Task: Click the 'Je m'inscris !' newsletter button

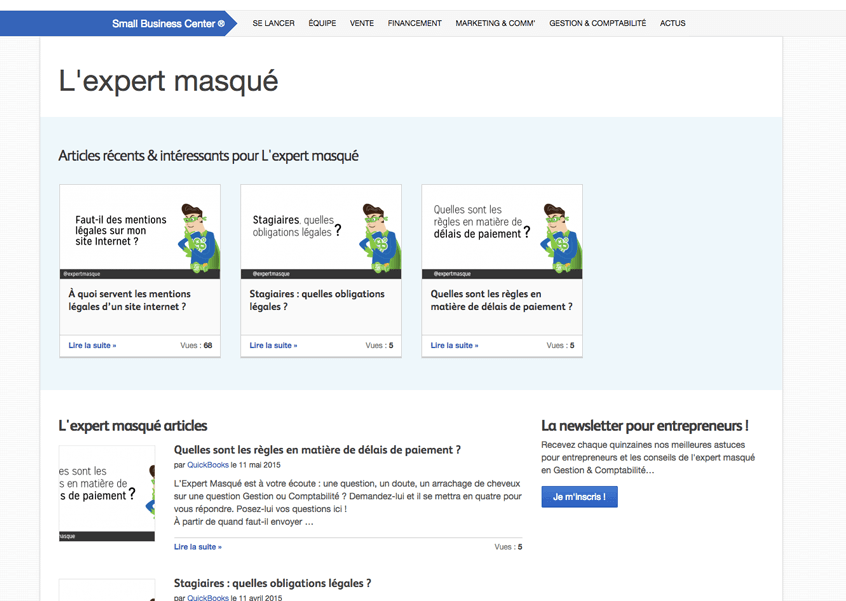Action: point(579,497)
